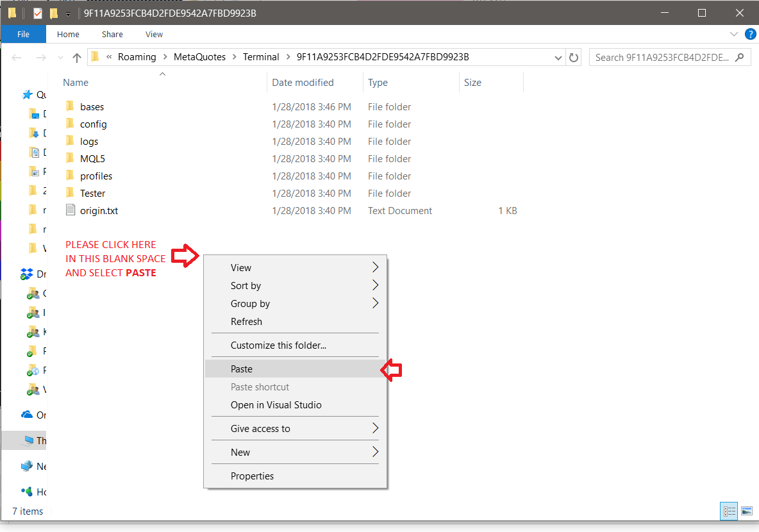
Task: Click the refresh button beside address bar
Action: point(574,57)
